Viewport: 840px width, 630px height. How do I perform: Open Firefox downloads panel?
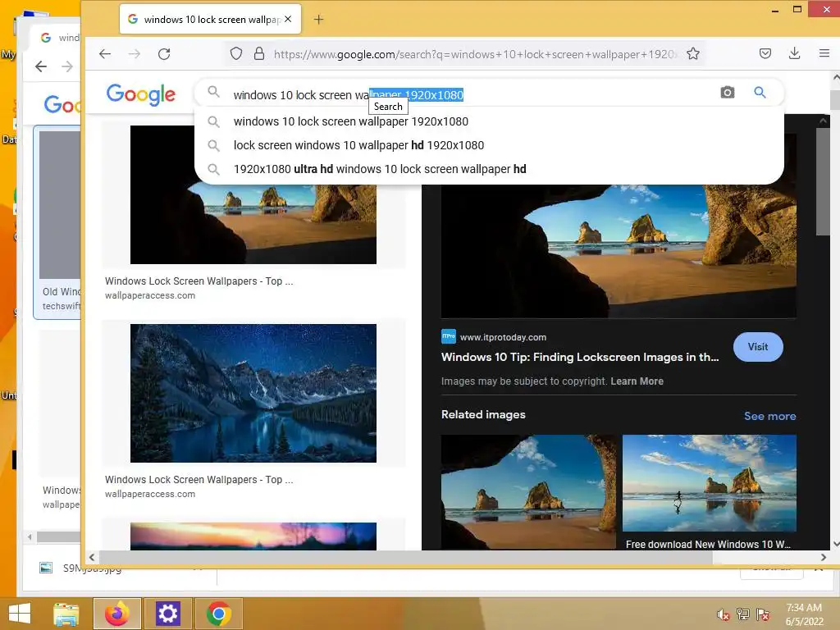(794, 53)
